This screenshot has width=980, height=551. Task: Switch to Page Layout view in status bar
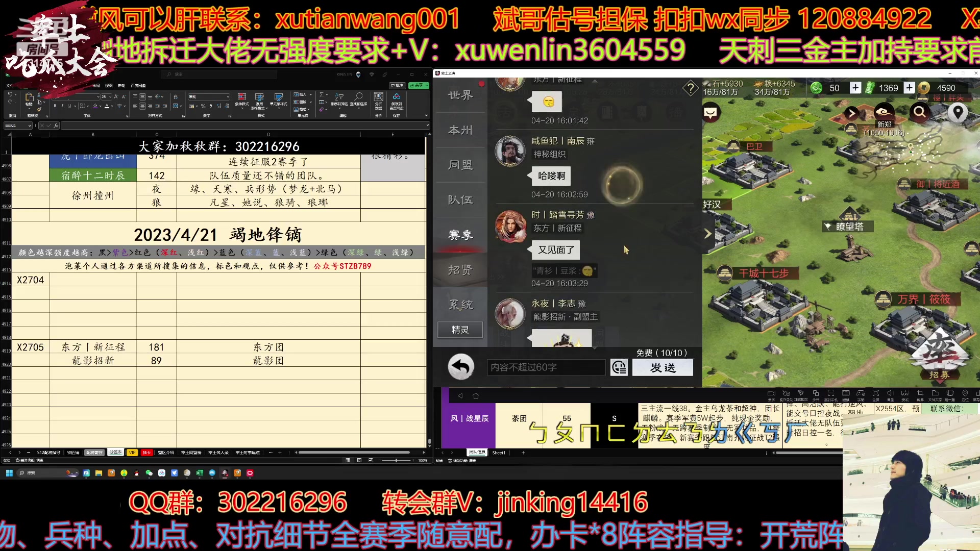pyautogui.click(x=359, y=460)
